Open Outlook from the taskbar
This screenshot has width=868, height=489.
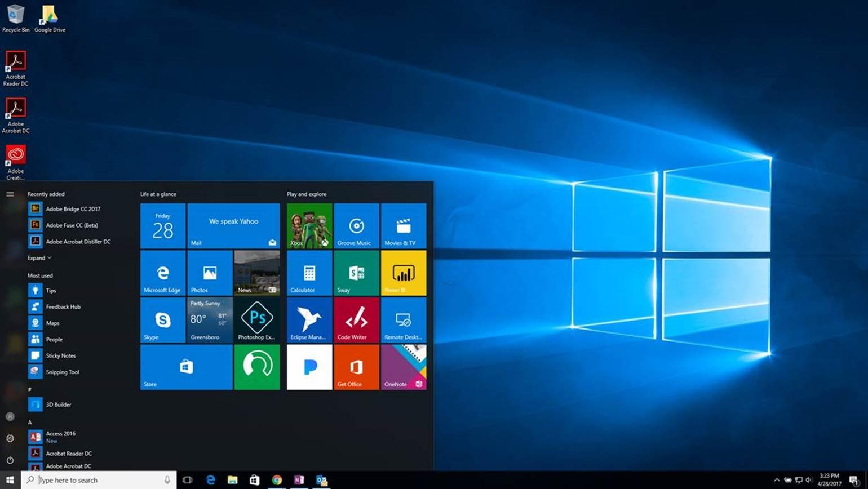(321, 480)
